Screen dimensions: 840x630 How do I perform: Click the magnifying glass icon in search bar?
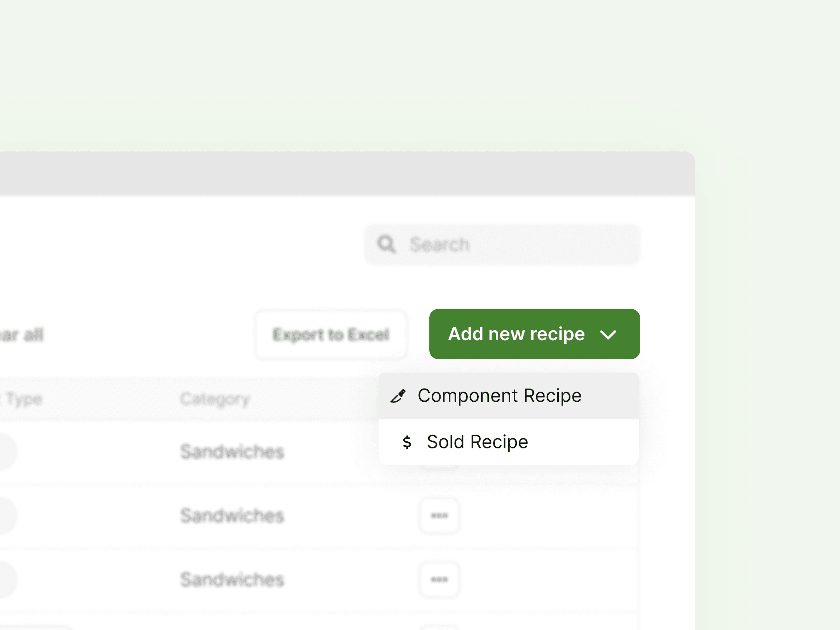(x=386, y=244)
